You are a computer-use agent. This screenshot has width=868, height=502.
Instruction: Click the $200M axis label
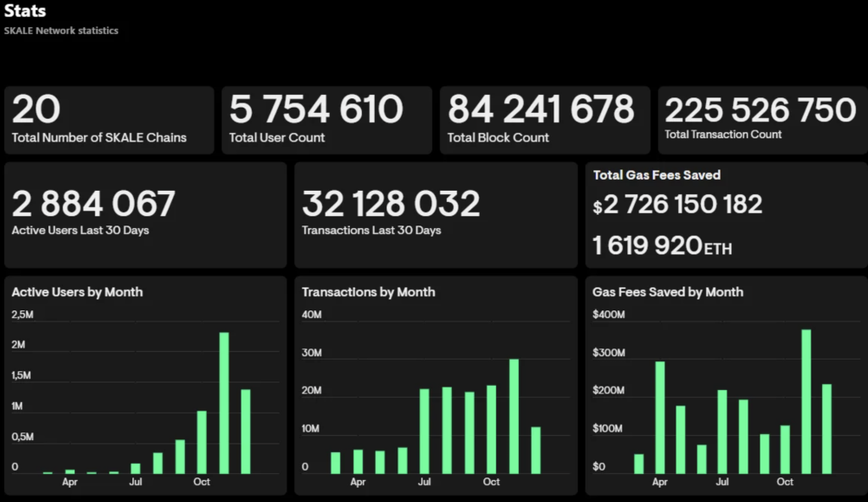[x=609, y=391]
